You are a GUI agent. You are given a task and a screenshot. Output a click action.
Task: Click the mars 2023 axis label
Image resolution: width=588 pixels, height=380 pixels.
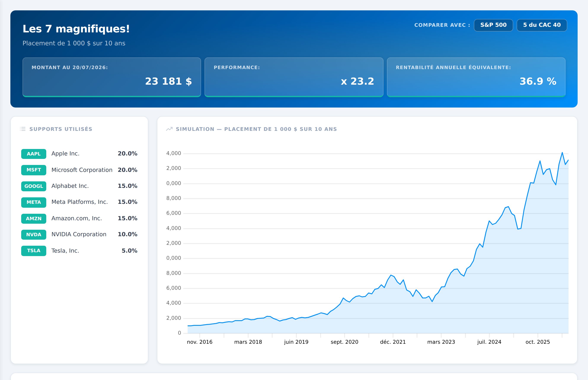[x=441, y=342]
